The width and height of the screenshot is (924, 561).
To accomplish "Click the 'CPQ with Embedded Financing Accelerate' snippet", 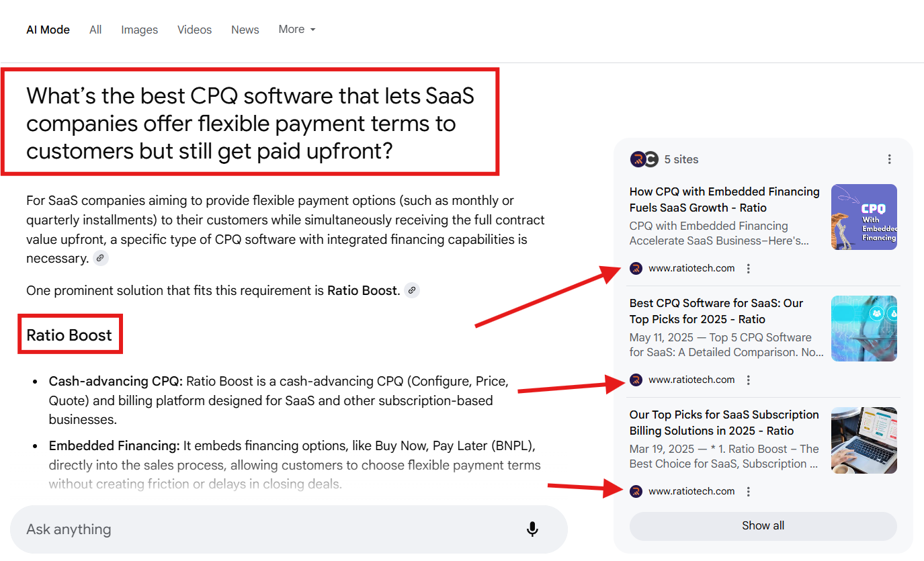I will (719, 233).
